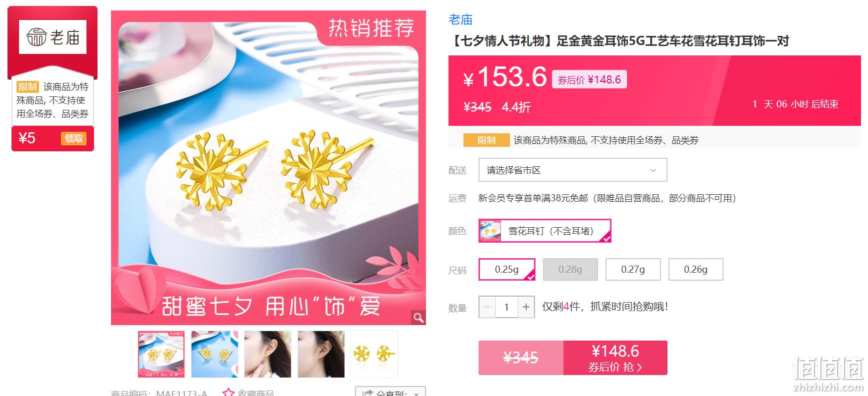Buy now at ¥148.6 券后价 抢
Viewport: 868px width, 396px height.
click(x=615, y=358)
